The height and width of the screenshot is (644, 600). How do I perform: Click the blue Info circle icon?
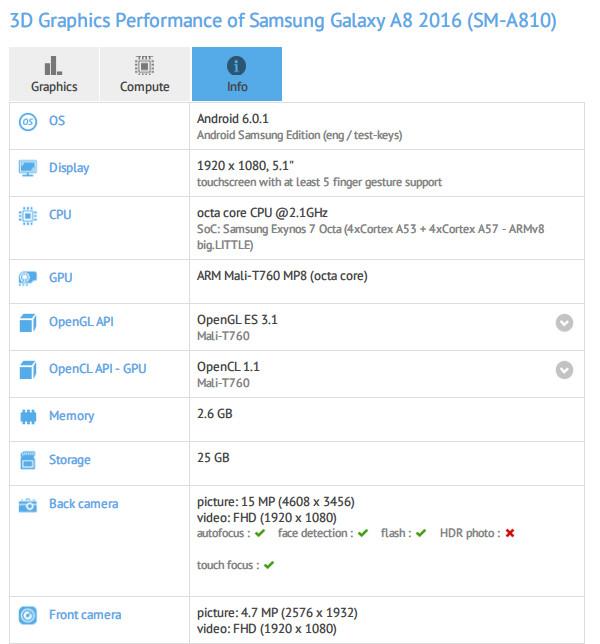click(237, 65)
